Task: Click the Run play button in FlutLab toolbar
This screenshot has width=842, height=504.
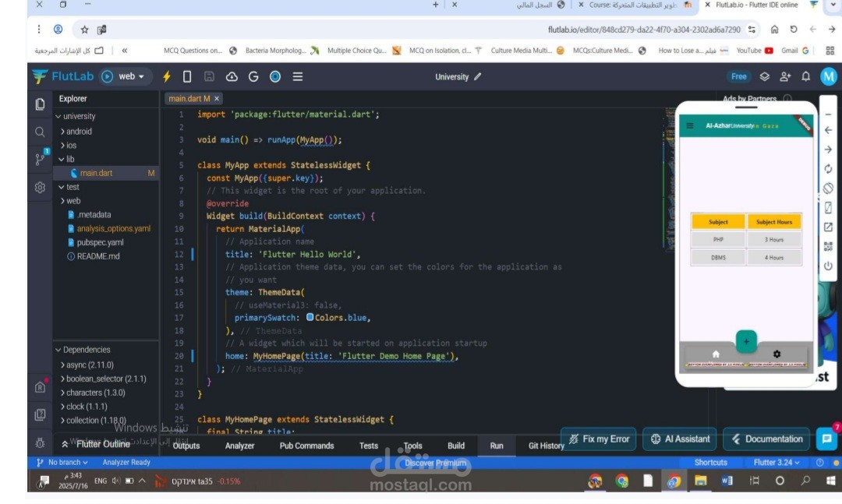Action: pyautogui.click(x=107, y=77)
